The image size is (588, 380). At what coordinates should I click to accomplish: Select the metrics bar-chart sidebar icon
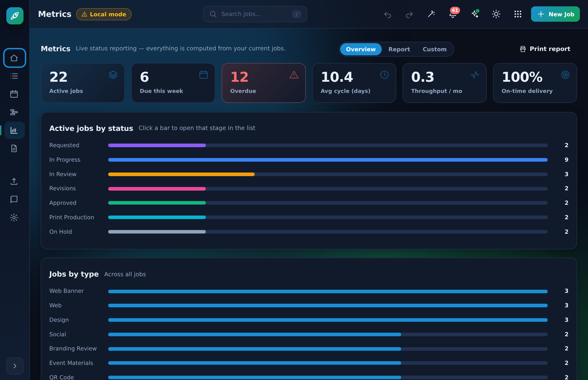14,130
